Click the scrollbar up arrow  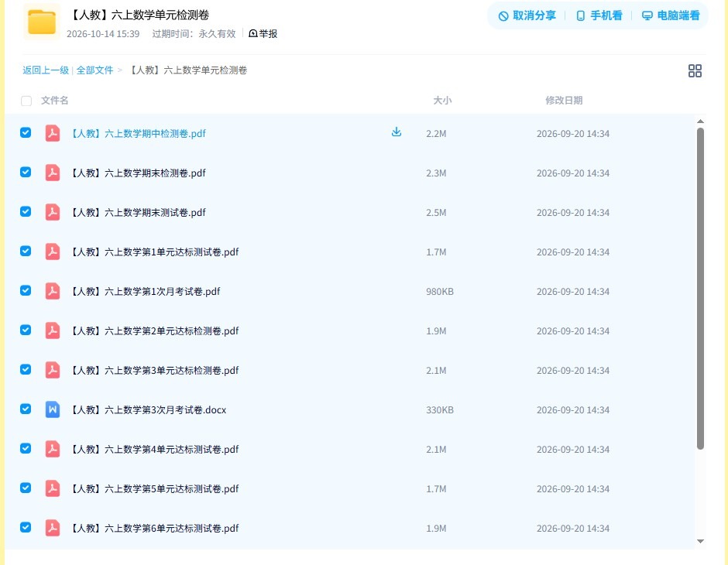(700, 121)
